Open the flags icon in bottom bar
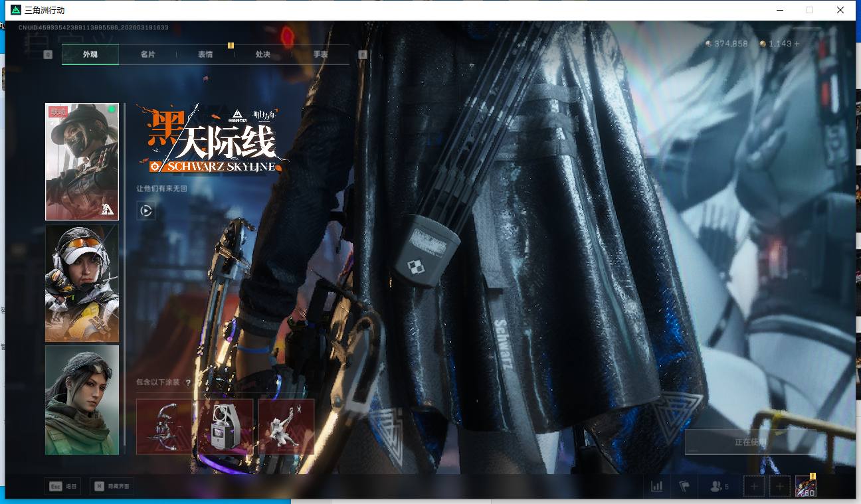Screen dimensions: 861x504 click(x=685, y=487)
